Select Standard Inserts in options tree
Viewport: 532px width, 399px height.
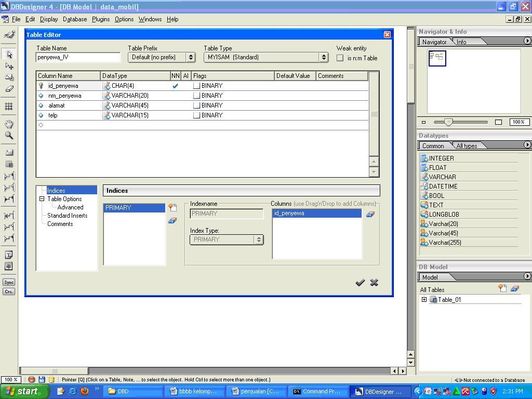pos(67,216)
